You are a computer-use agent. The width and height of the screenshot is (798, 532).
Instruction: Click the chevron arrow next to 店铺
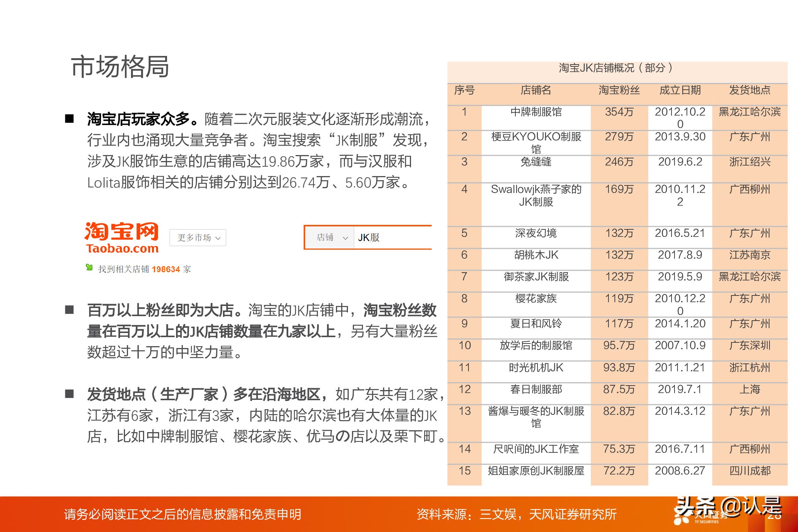[x=346, y=238]
